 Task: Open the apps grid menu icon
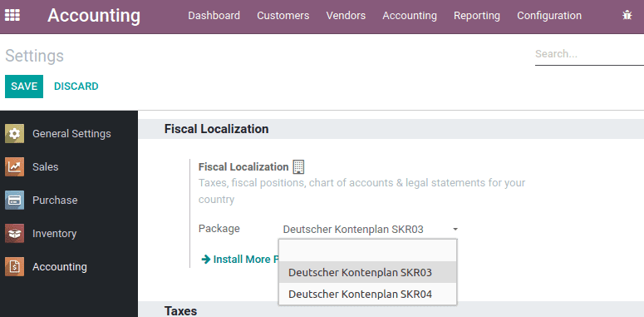pos(12,16)
